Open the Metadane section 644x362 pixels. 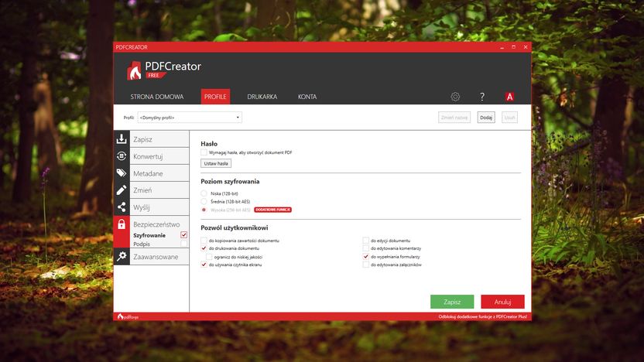point(159,173)
